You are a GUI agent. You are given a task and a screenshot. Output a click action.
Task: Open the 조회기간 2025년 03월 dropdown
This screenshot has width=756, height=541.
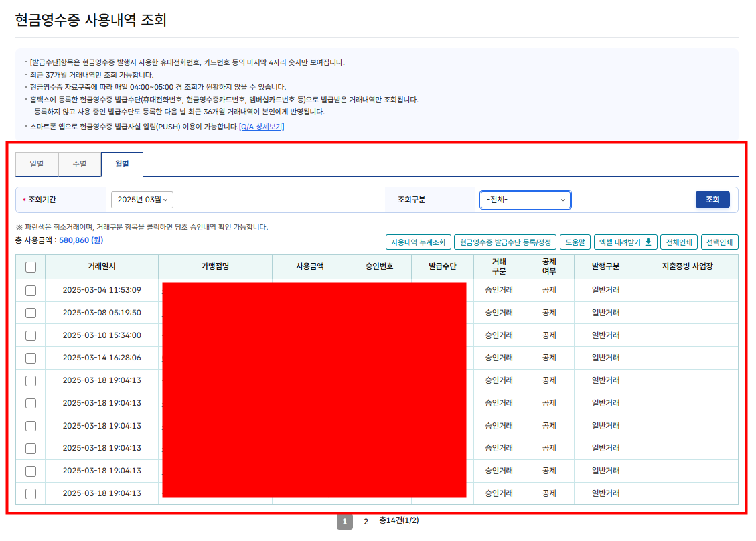tap(142, 200)
